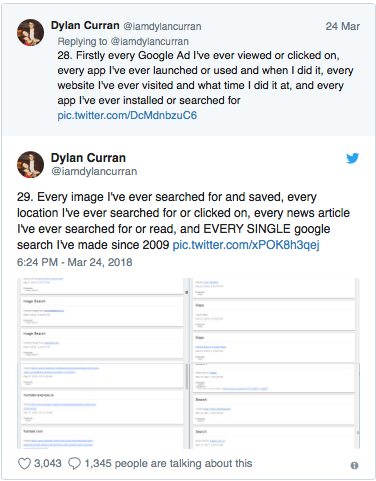Open the top-right Maps activity thumbnail
This screenshot has height=481, width=376.
(x=275, y=321)
